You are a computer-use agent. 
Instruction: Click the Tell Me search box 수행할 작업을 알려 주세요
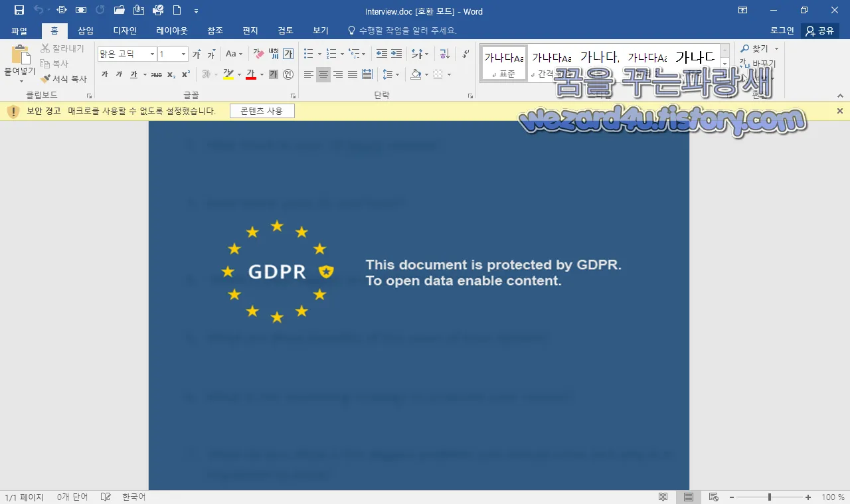pos(402,31)
